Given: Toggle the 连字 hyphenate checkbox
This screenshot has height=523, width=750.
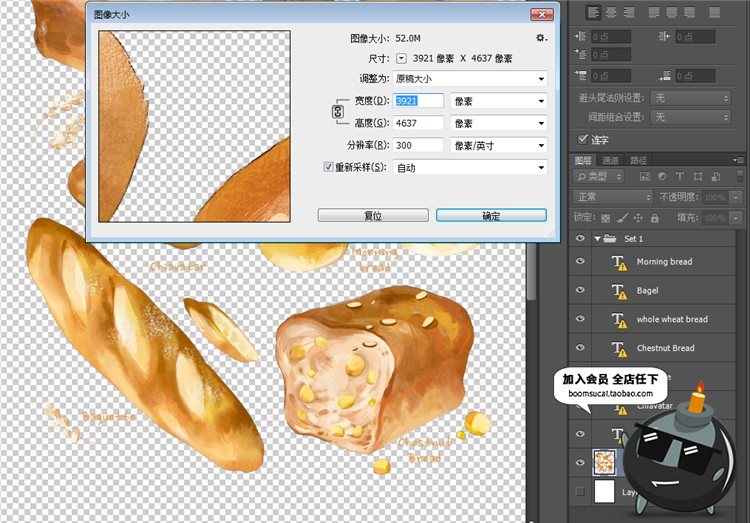Looking at the screenshot, I should pos(583,139).
